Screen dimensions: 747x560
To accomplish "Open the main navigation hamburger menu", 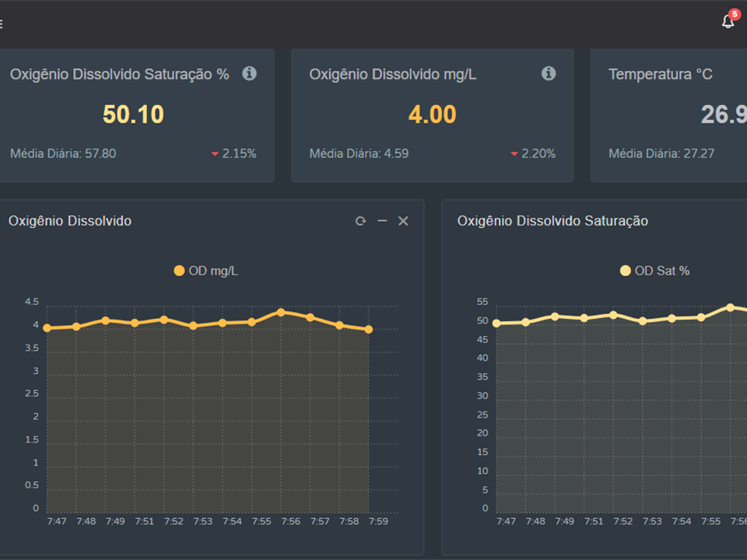I will tap(2, 23).
